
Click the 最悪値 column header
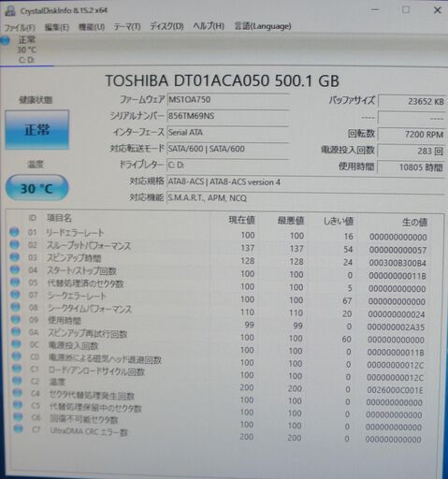coord(291,221)
